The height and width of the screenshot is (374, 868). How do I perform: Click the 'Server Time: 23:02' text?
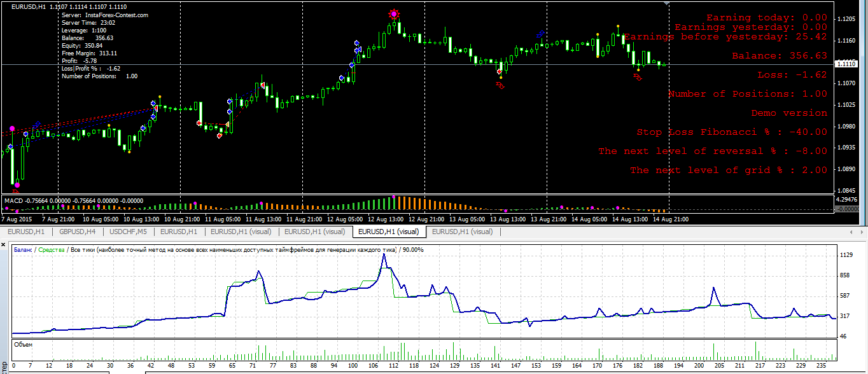(87, 22)
